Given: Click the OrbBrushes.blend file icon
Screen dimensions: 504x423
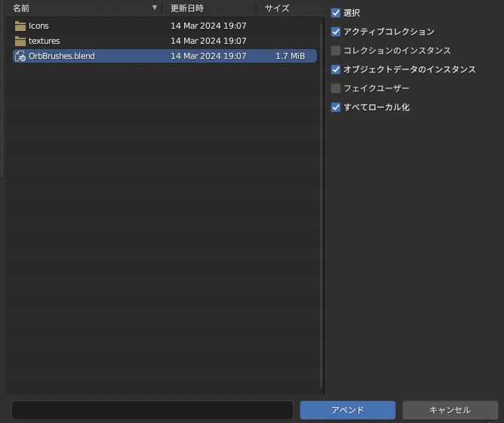Looking at the screenshot, I should pos(20,56).
